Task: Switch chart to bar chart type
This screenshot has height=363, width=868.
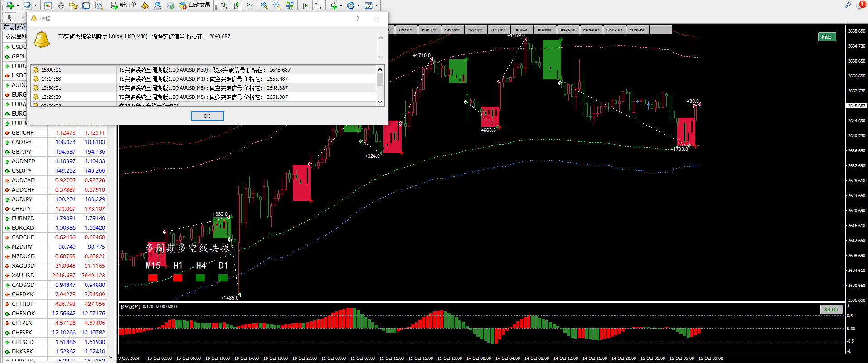Action: [224, 5]
